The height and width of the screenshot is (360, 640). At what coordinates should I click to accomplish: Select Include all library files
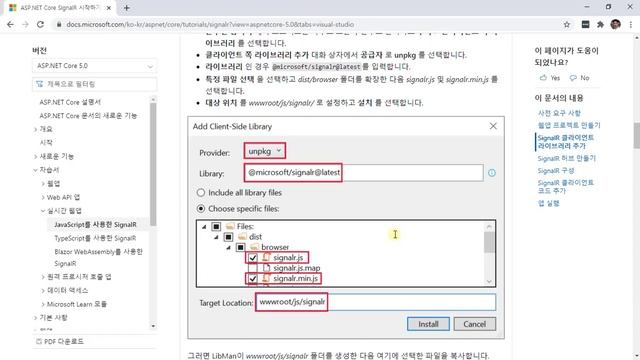200,193
